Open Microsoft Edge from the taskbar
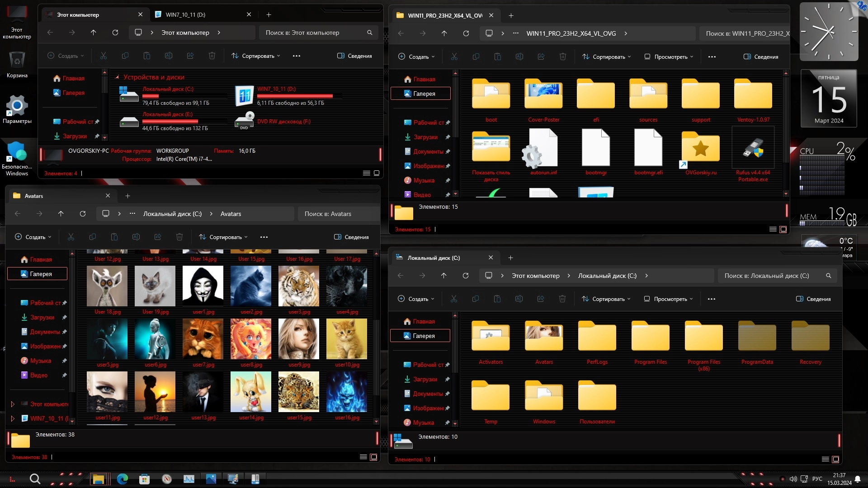Image resolution: width=868 pixels, height=488 pixels. (x=123, y=479)
